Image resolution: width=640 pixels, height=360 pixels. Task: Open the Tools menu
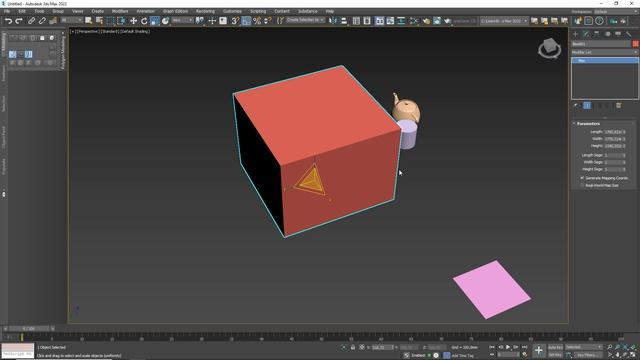click(x=39, y=11)
